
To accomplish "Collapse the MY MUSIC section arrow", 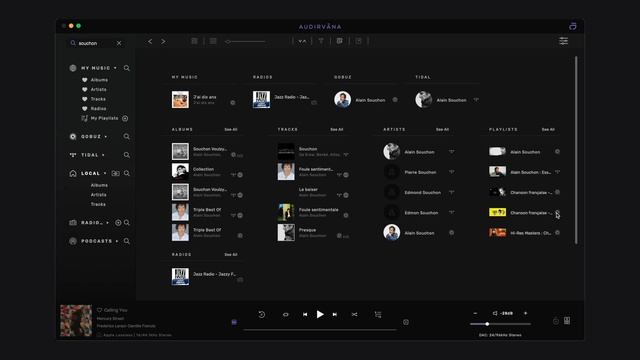I will tap(116, 68).
